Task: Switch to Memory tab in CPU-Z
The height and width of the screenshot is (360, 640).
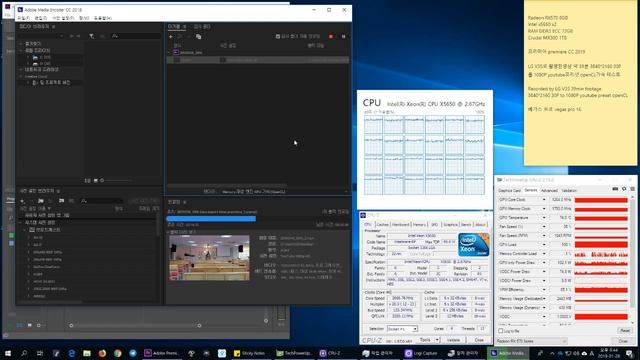Action: click(x=419, y=224)
